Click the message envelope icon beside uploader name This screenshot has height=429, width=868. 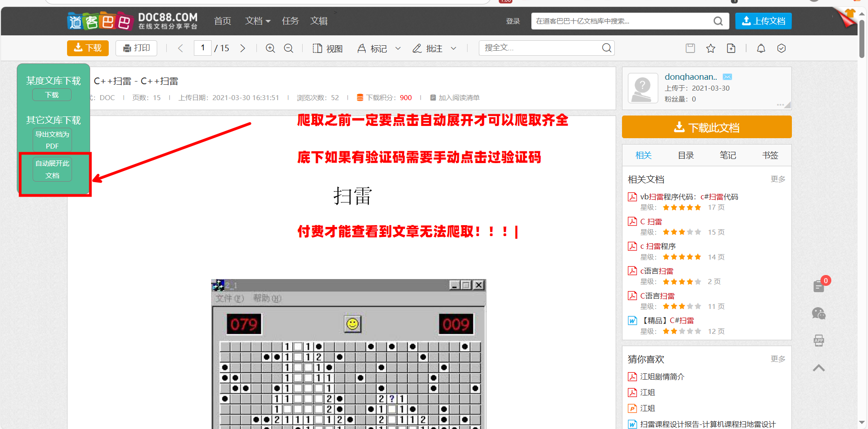(728, 77)
